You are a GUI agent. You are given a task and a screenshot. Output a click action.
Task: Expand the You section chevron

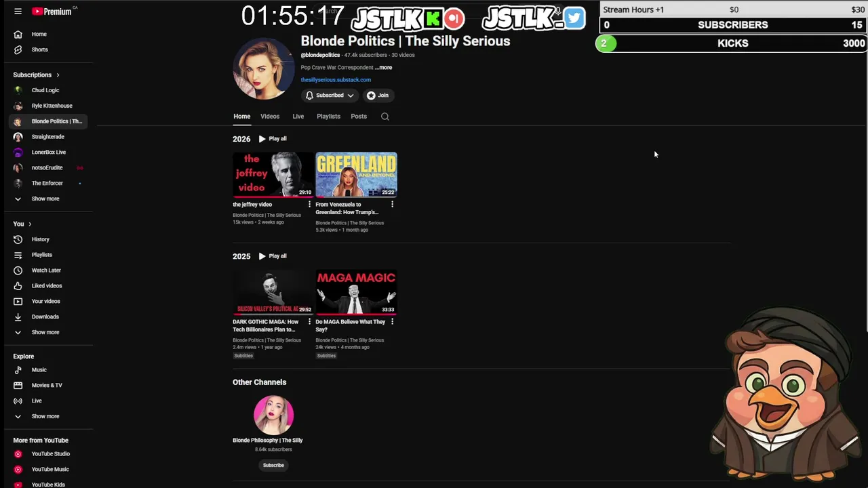[29, 224]
